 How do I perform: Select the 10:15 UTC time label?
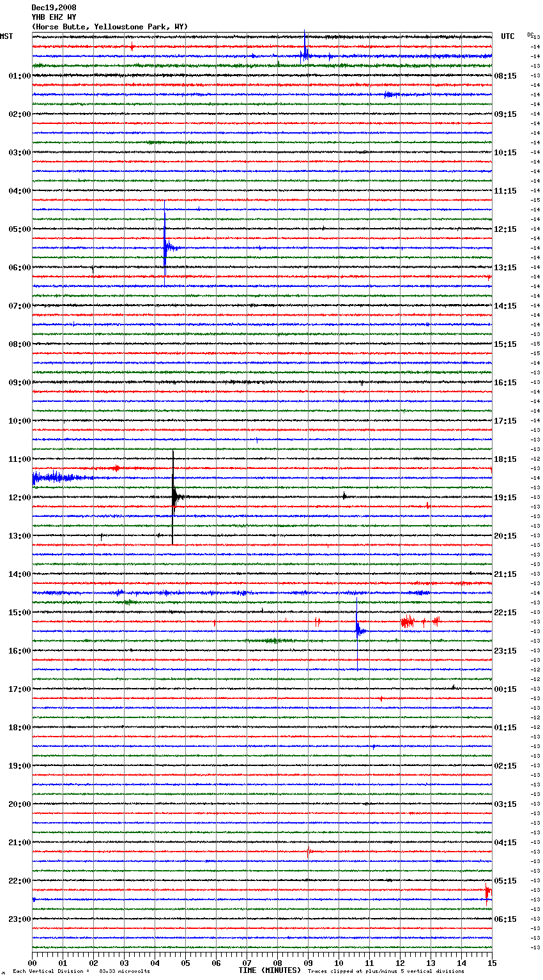[505, 153]
